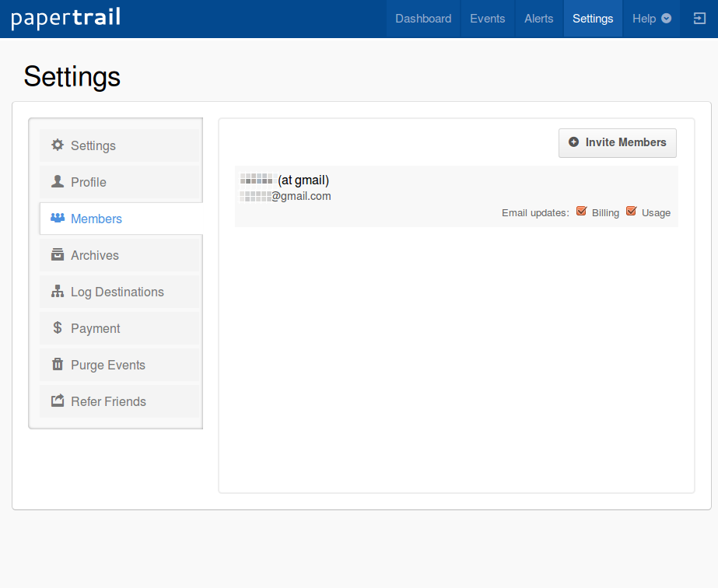Viewport: 718px width, 588px height.
Task: Toggle the Usage email updates checkbox
Action: (631, 212)
